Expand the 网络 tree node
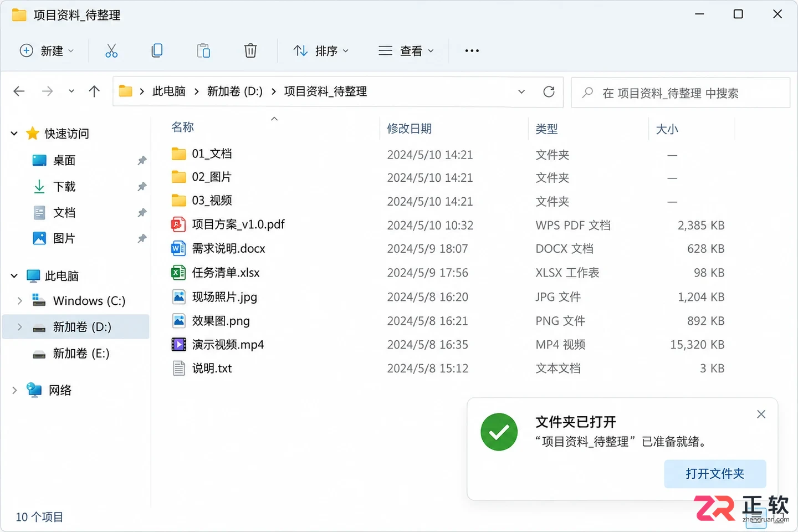The width and height of the screenshot is (798, 532). tap(14, 391)
